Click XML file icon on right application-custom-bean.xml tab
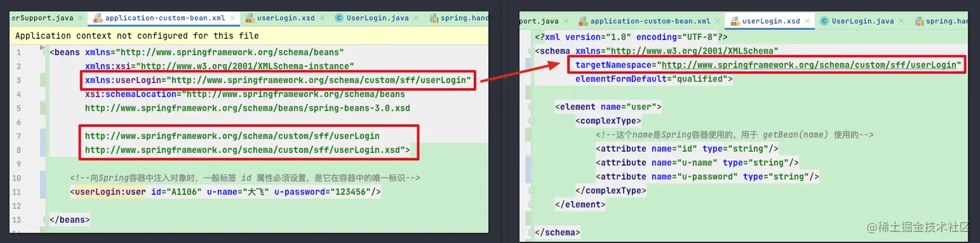Viewport: 980px width, 243px height. [583, 21]
